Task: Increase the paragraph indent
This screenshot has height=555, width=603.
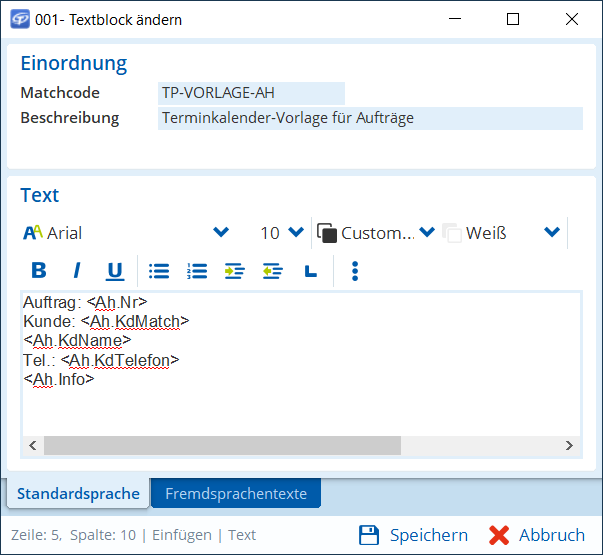Action: point(235,271)
